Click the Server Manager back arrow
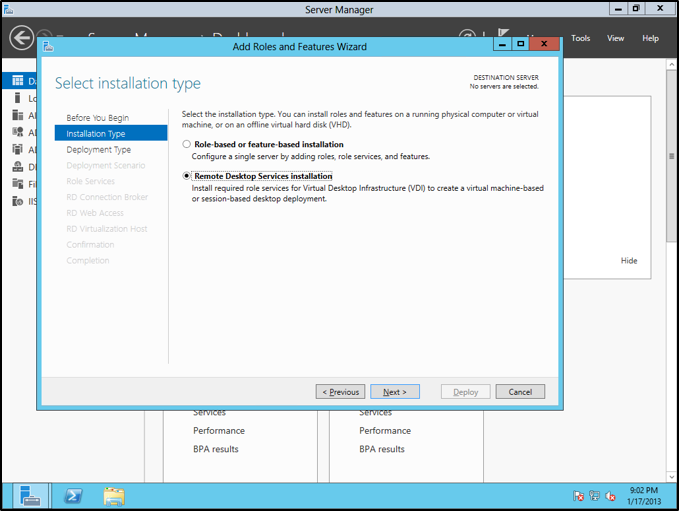Image resolution: width=679 pixels, height=511 pixels. point(21,38)
